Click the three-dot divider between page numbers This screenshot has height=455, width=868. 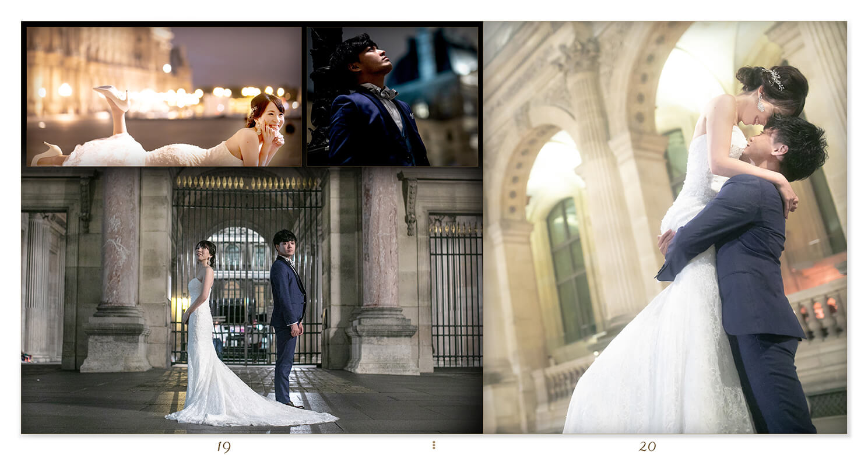coord(433,445)
